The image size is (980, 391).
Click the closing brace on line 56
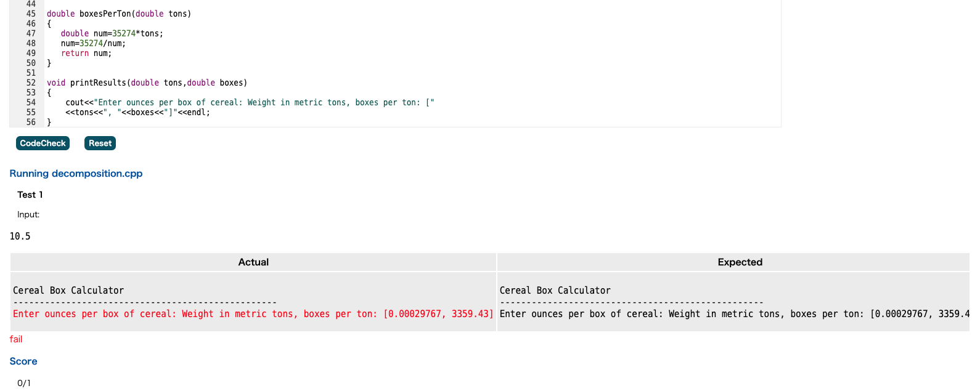(49, 122)
